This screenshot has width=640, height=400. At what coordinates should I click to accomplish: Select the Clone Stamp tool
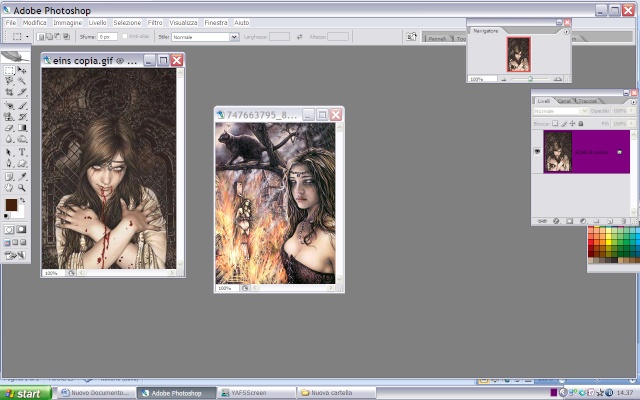click(9, 117)
